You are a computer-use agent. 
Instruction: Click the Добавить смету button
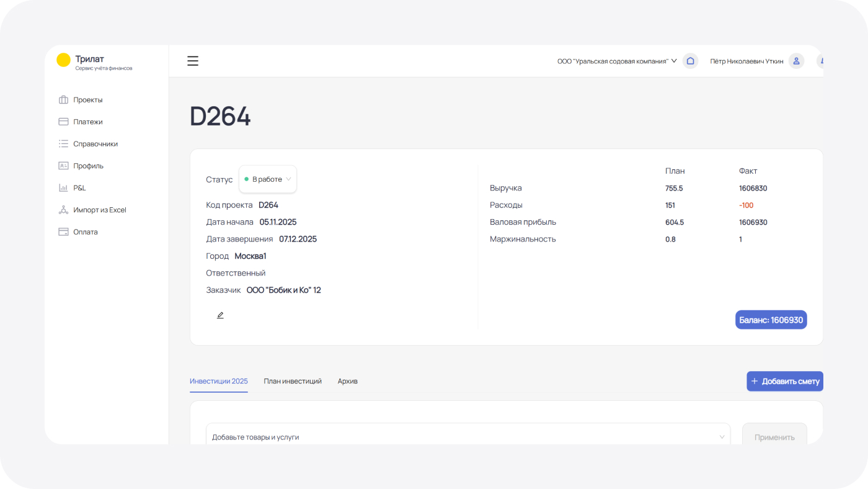pyautogui.click(x=784, y=381)
